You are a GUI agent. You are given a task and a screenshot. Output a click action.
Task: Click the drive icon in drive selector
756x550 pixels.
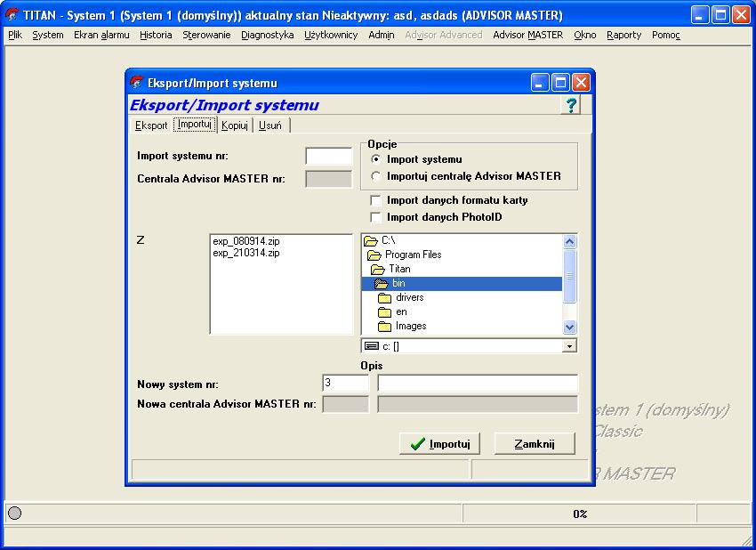371,346
